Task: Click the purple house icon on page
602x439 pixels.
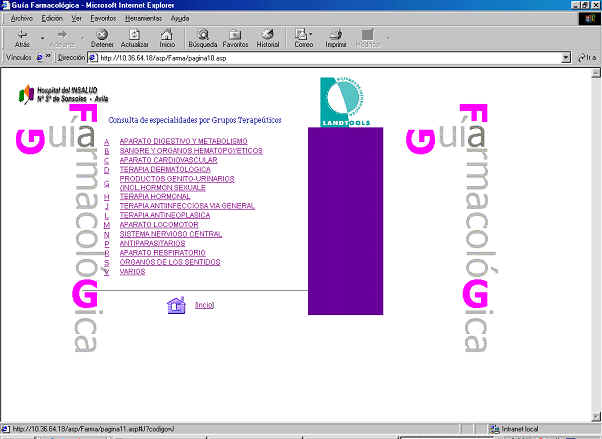Action: (176, 305)
